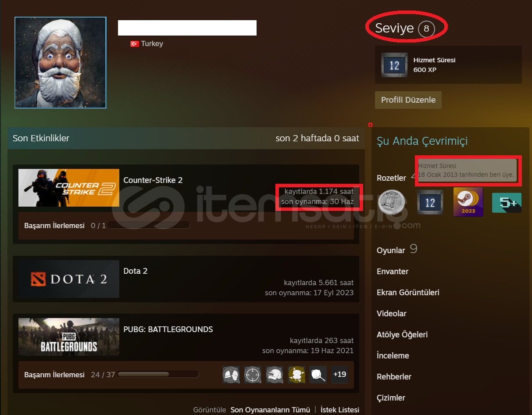The height and width of the screenshot is (415, 532).
Task: Click the "Turkey" country text
Action: pos(152,44)
